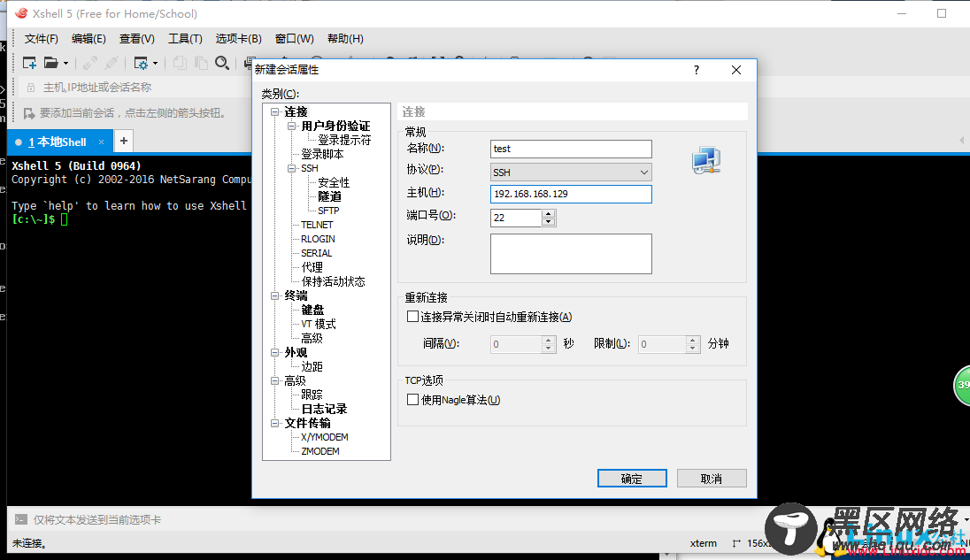Select 代理 in the category tree
This screenshot has width=970, height=560.
[312, 268]
